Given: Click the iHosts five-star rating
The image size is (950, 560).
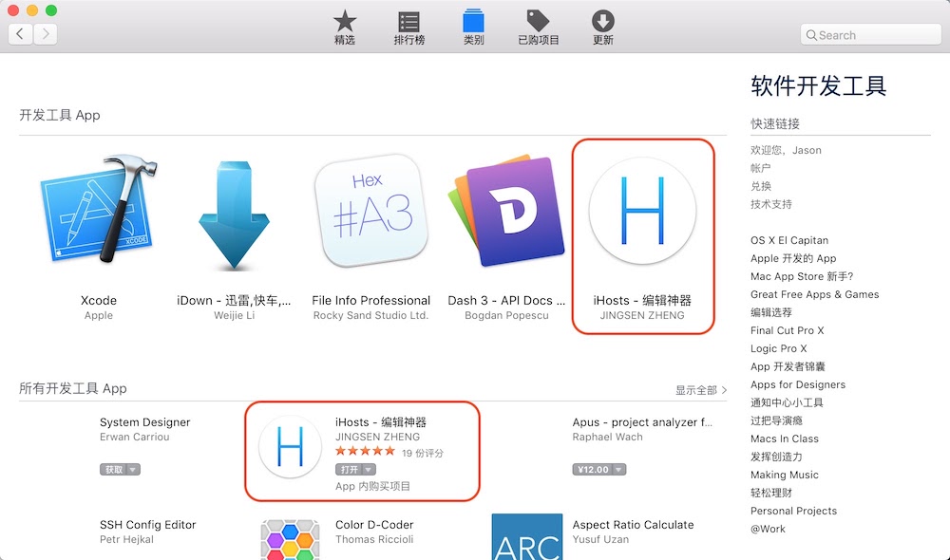Looking at the screenshot, I should pos(365,451).
